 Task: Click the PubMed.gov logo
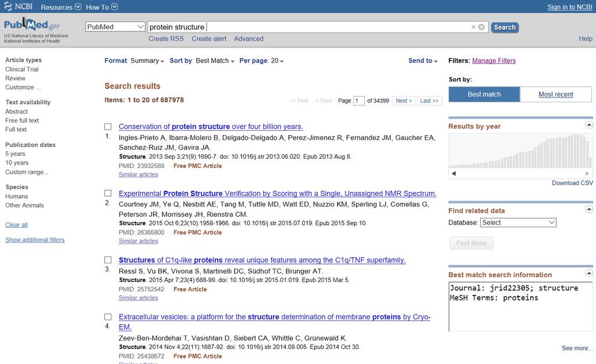coord(32,24)
